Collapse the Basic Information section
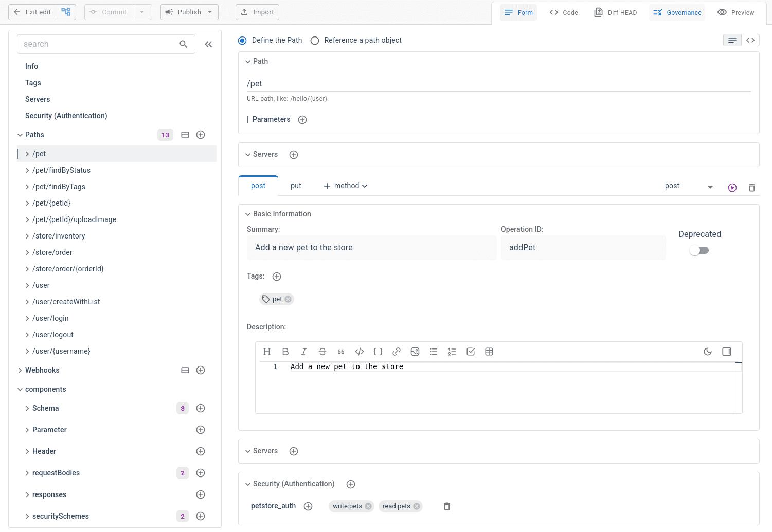The width and height of the screenshot is (772, 532). (248, 214)
